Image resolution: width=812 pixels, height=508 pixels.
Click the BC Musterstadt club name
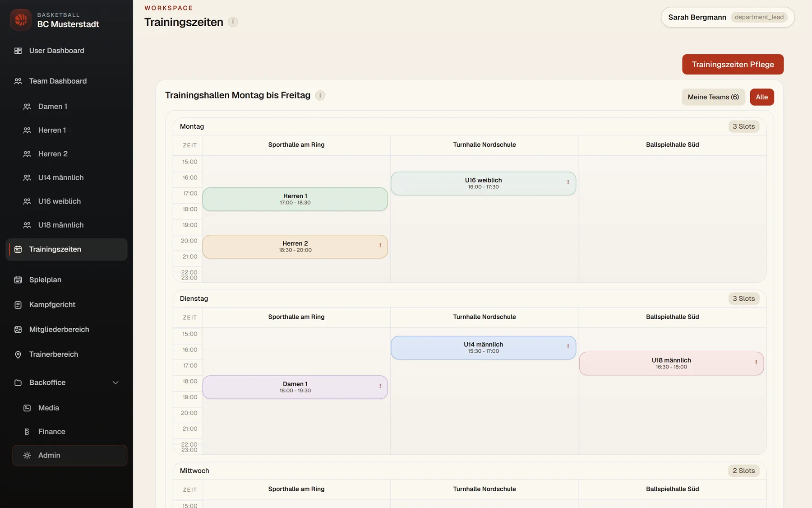coord(68,24)
